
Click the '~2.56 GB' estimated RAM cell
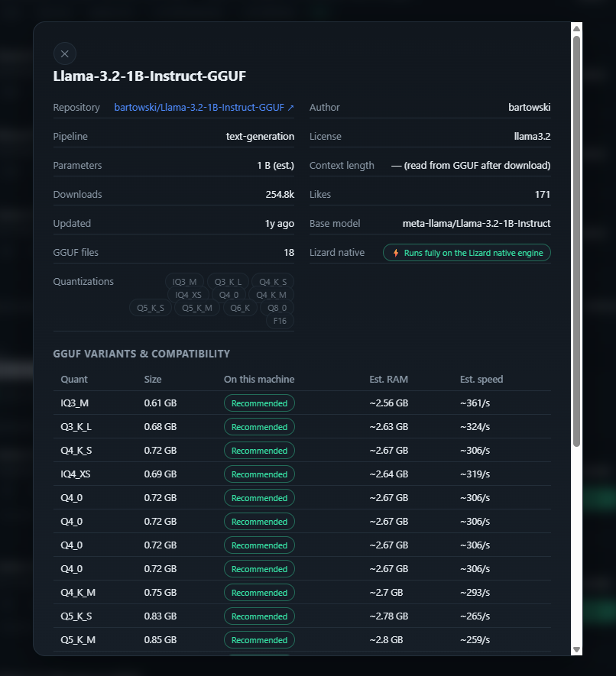pos(389,403)
